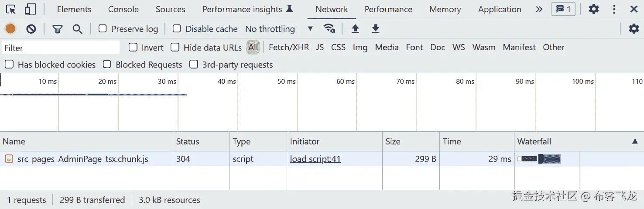Image resolution: width=644 pixels, height=209 pixels.
Task: Click the Filter text input field
Action: 61,48
